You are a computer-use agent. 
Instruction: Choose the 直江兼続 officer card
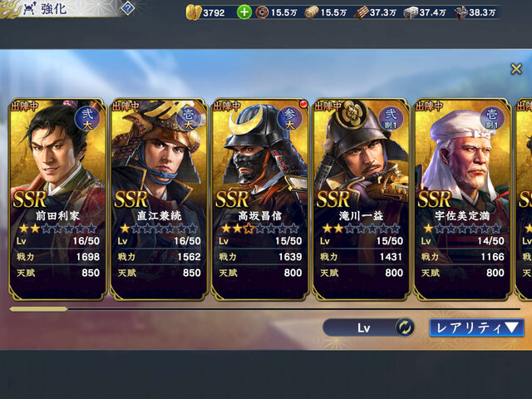point(159,199)
